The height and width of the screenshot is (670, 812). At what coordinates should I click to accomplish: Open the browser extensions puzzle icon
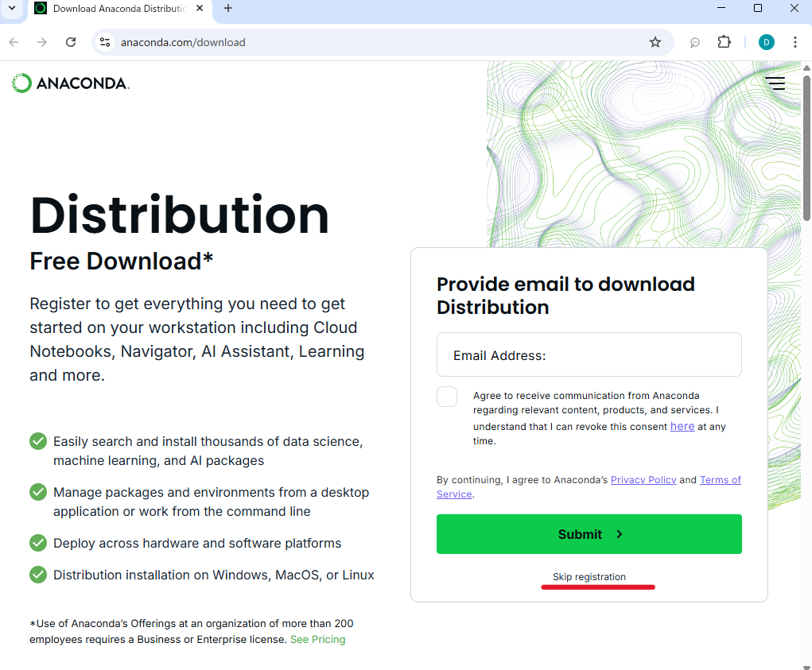click(724, 42)
